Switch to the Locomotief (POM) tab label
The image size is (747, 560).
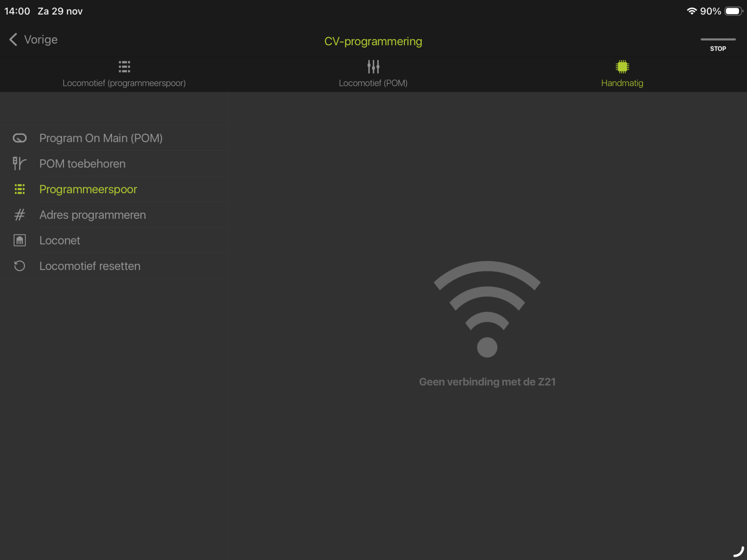point(373,83)
